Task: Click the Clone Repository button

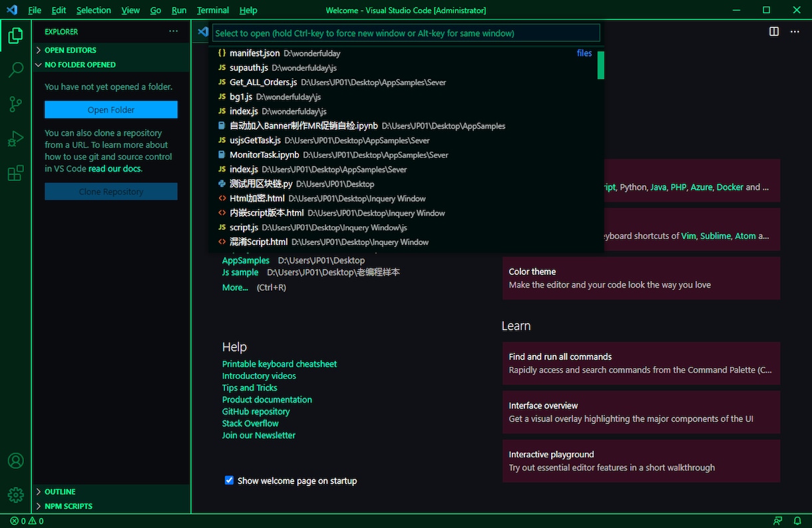Action: [111, 192]
